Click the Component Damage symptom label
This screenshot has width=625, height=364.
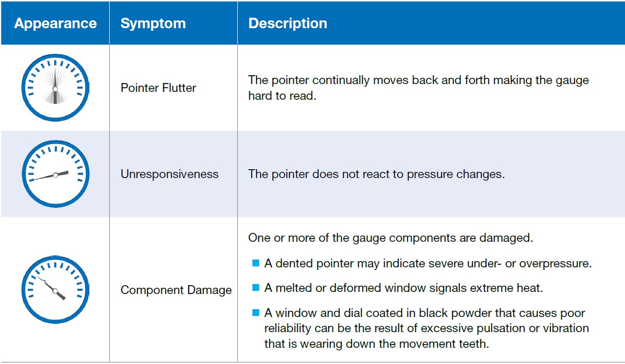pos(176,290)
